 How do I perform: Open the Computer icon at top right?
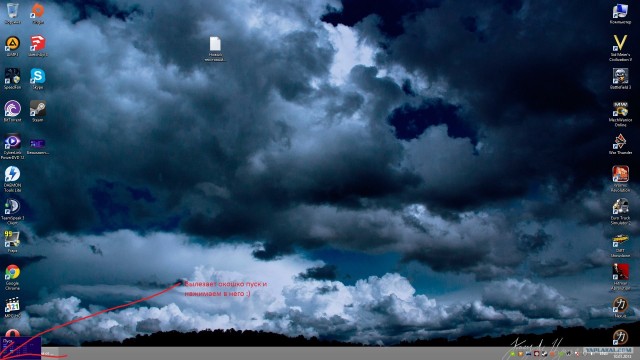tap(620, 13)
